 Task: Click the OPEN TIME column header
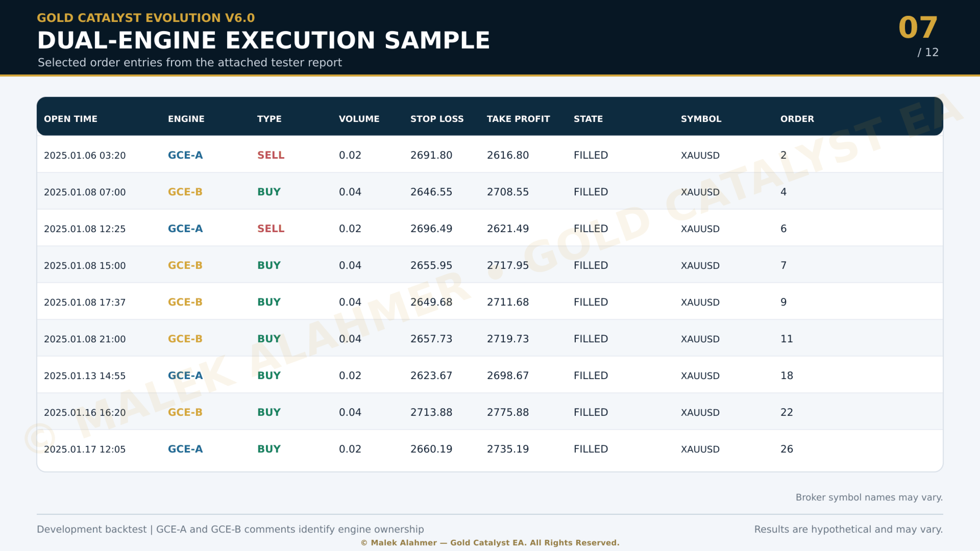tap(70, 119)
